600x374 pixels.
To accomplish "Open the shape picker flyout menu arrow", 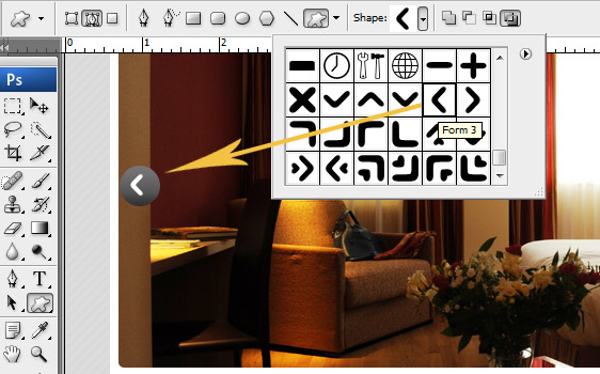I will (x=526, y=54).
